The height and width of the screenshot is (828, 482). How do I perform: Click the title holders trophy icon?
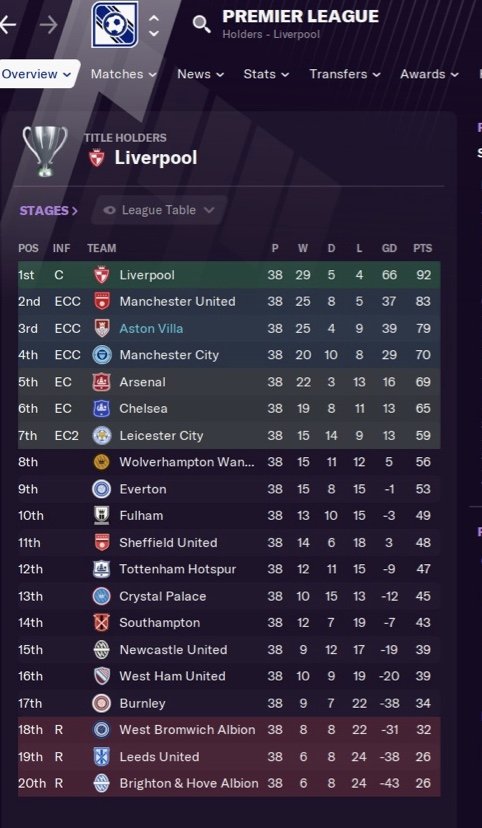[45, 150]
